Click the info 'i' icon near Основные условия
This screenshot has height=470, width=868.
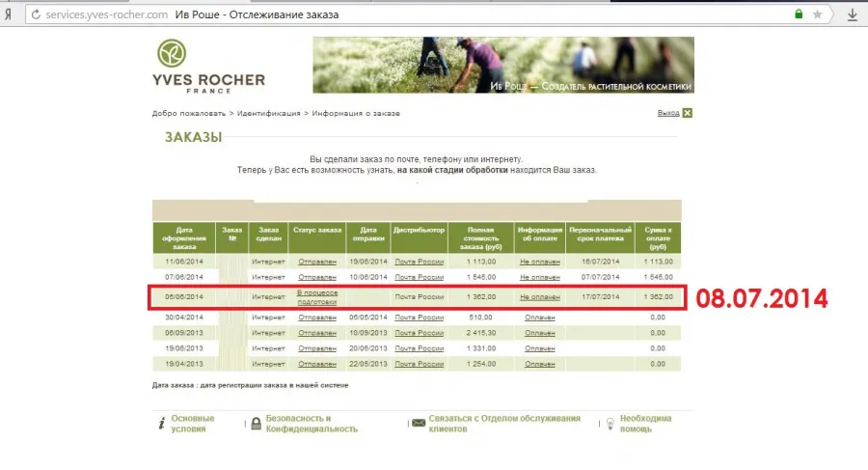click(161, 424)
